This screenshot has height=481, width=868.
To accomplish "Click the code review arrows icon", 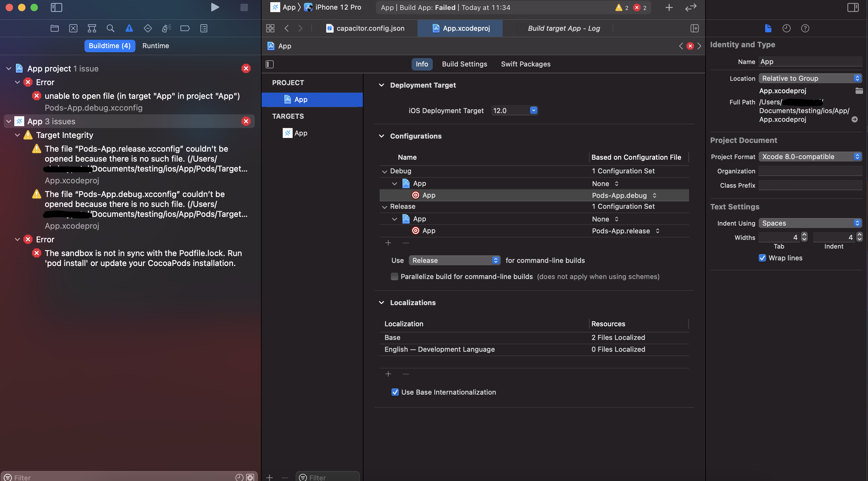I will click(691, 7).
